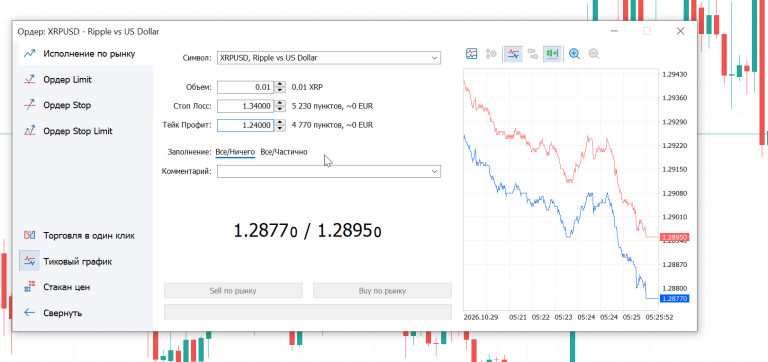This screenshot has height=362, width=768.
Task: Click price scale label 1.29290
Action: click(674, 121)
